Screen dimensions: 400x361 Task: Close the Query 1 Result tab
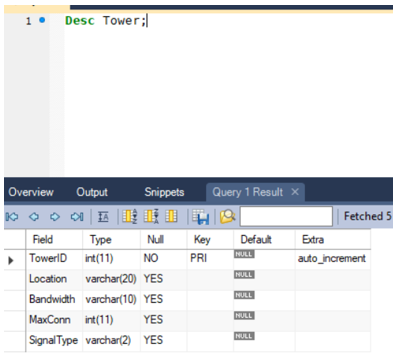point(295,192)
